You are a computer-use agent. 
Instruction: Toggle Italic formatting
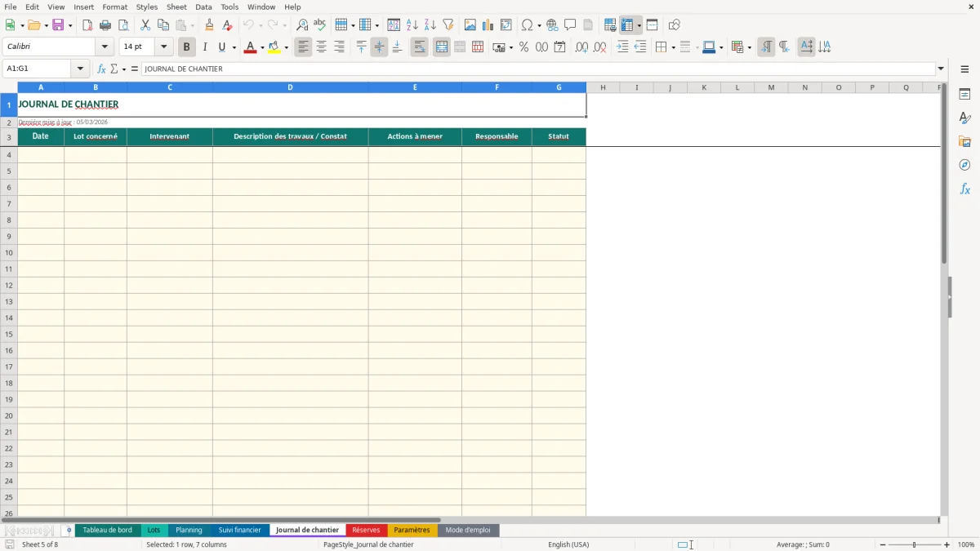coord(205,47)
